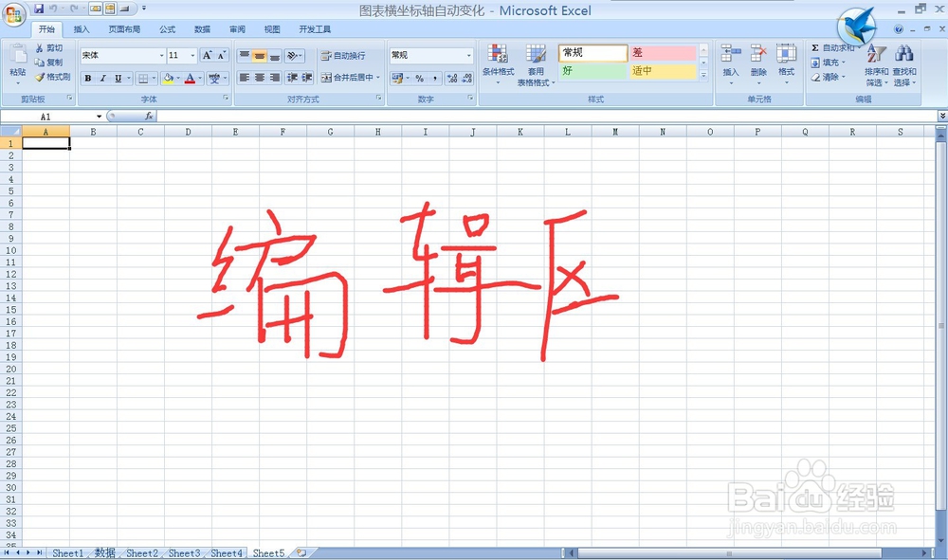Switch to 审阅 ribbon tab
Screen dimensions: 948x560
[x=237, y=29]
